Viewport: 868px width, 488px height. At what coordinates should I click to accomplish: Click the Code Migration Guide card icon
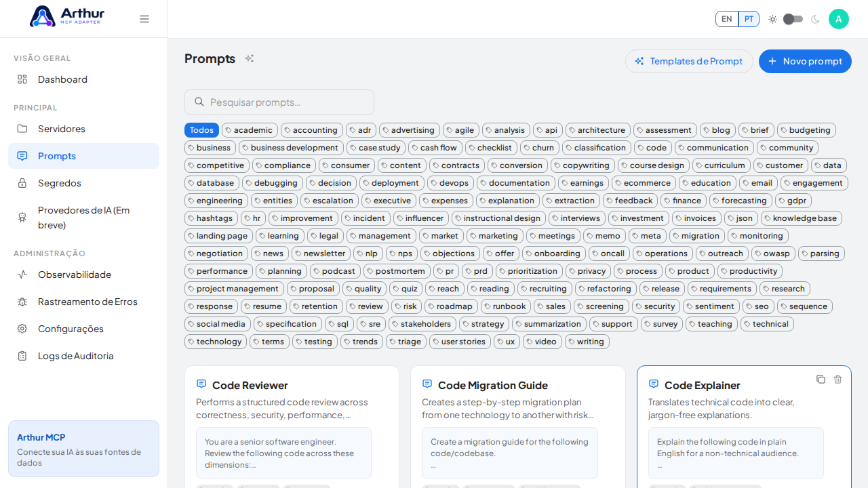point(427,384)
